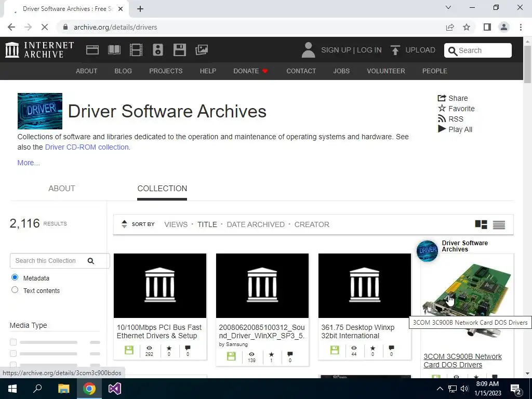This screenshot has height=399, width=532.
Task: Click DONATE in the navigation bar
Action: 251,71
